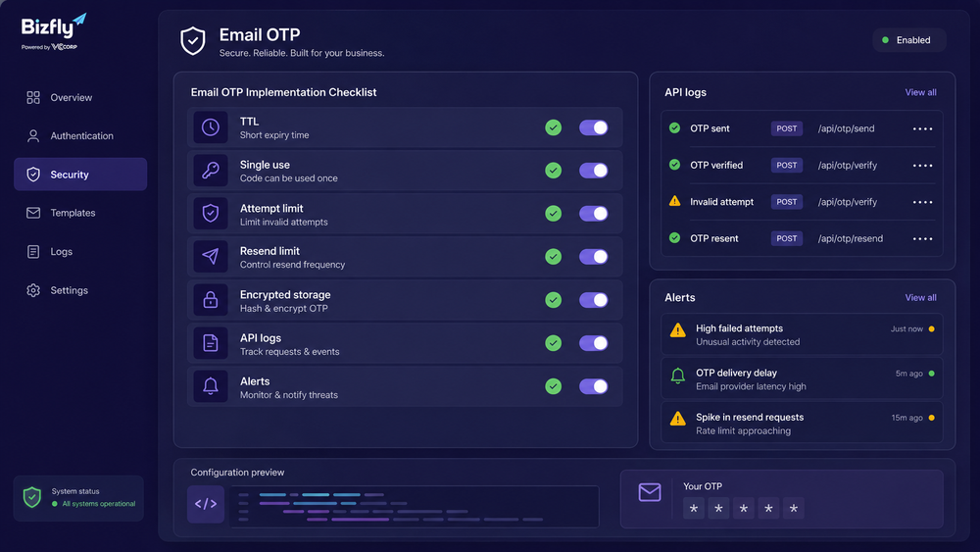Click View all in API logs panel
This screenshot has width=980, height=552.
(920, 92)
